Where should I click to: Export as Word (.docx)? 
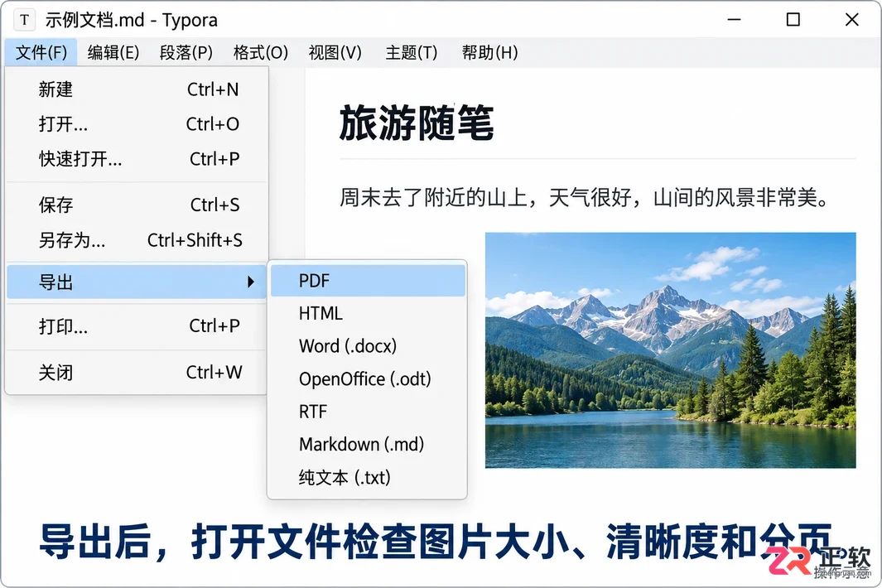368,346
